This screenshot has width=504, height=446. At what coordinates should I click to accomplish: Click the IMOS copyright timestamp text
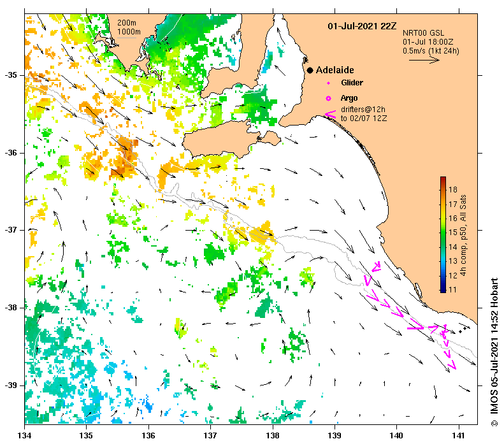coord(494,352)
